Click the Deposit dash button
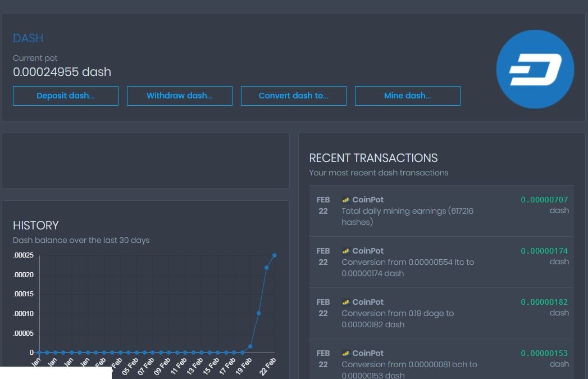The width and height of the screenshot is (588, 379). tap(66, 96)
